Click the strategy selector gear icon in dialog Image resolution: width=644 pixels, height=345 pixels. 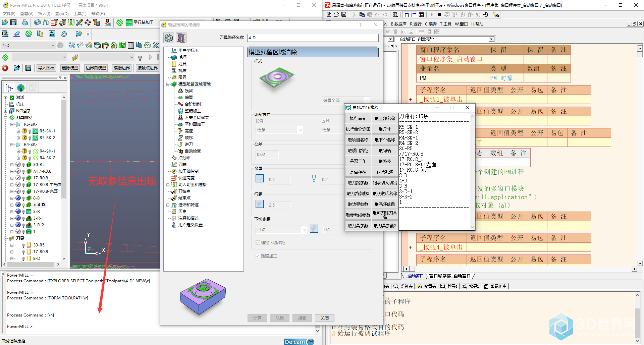point(169,38)
